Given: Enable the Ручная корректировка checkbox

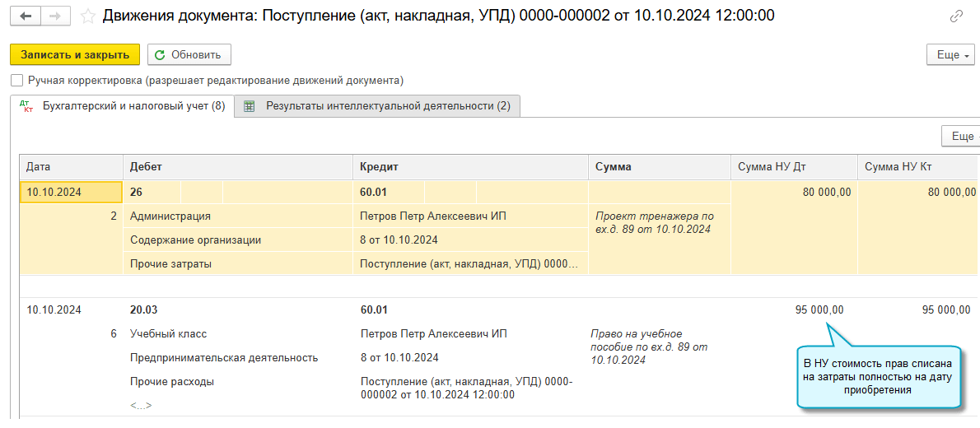Looking at the screenshot, I should pos(16,81).
